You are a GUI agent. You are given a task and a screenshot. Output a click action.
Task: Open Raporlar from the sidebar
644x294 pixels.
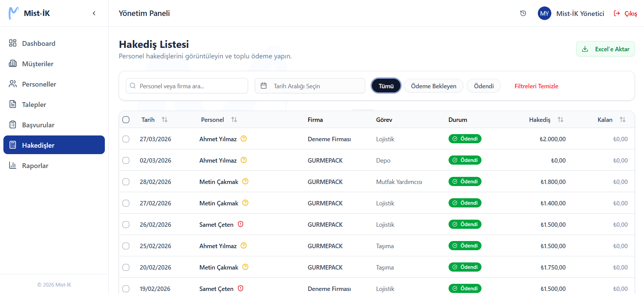point(35,166)
